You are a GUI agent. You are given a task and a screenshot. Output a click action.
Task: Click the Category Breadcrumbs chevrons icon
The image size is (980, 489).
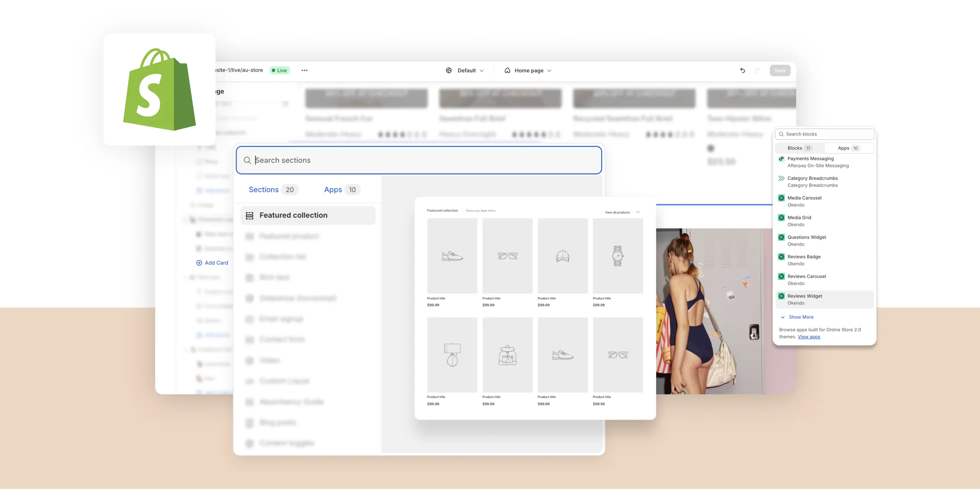(x=781, y=178)
